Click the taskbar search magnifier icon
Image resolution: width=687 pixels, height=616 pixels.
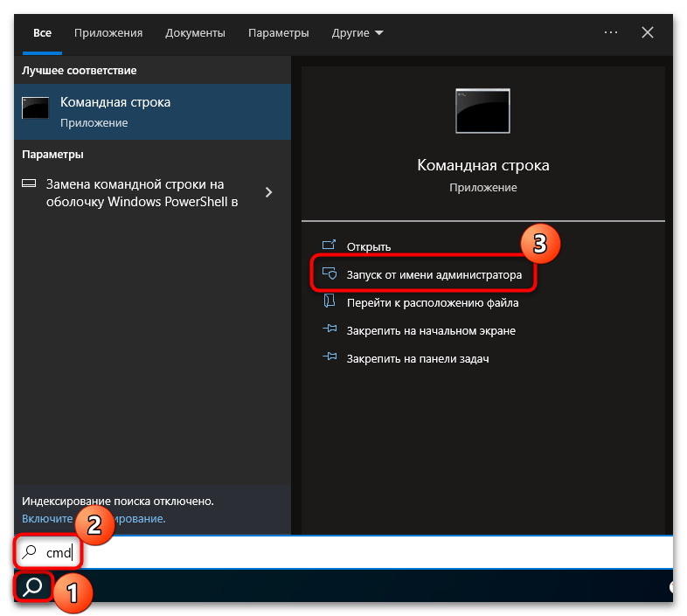click(33, 586)
